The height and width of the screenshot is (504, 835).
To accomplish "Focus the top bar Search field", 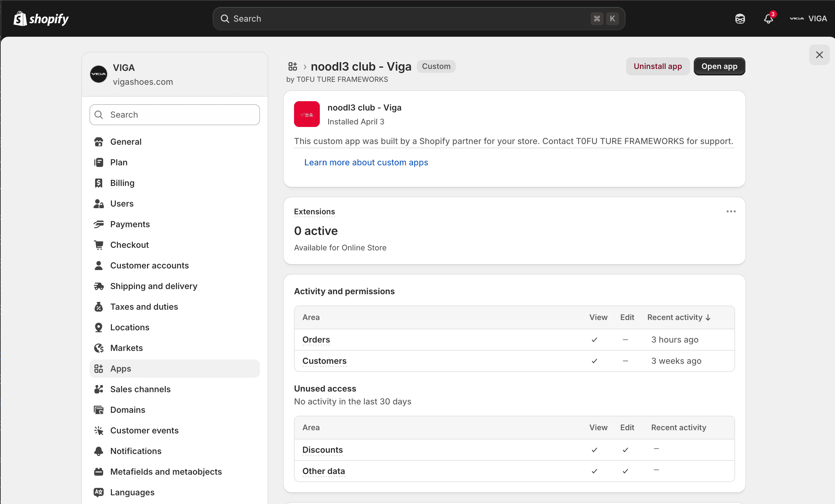I will coord(419,19).
